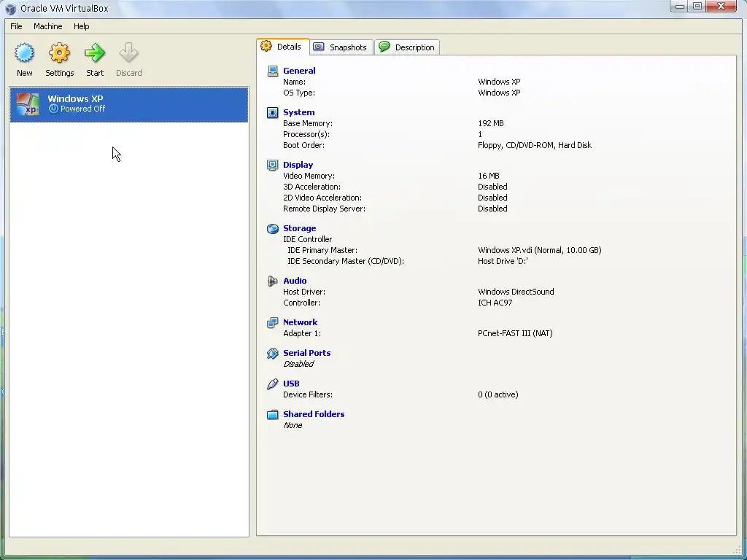Open Settings with the gear icon
Screen dimensions: 747x560
click(x=59, y=52)
